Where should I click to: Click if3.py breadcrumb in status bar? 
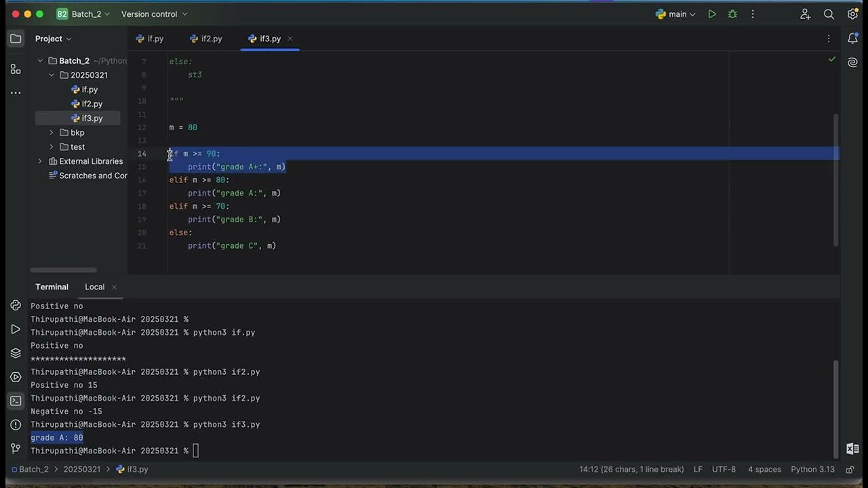click(132, 469)
